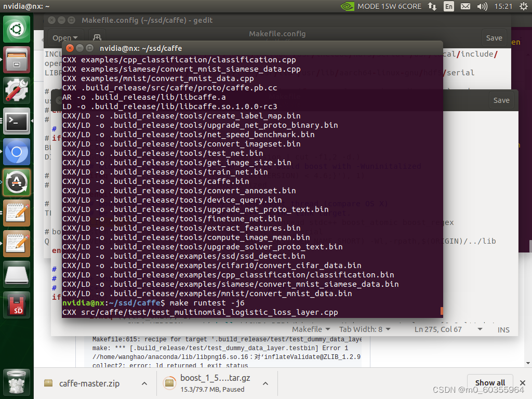The height and width of the screenshot is (399, 532).
Task: Click terminal line ending caffe.bin
Action: coord(156,181)
